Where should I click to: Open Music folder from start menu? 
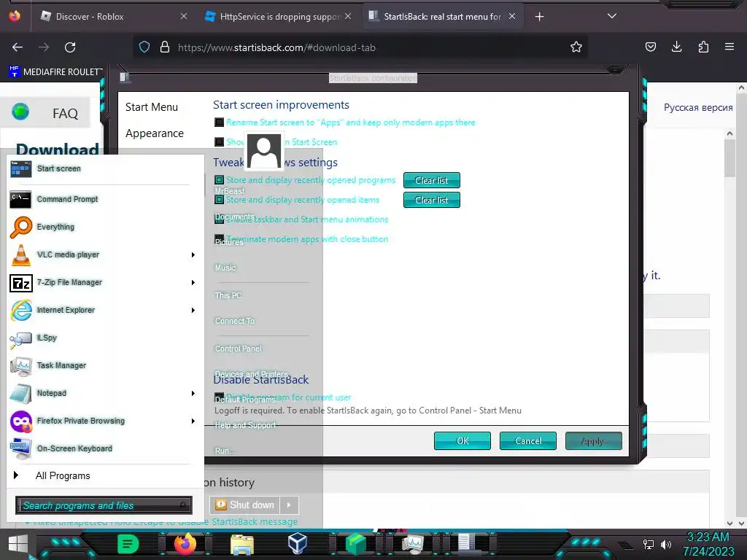(x=225, y=268)
